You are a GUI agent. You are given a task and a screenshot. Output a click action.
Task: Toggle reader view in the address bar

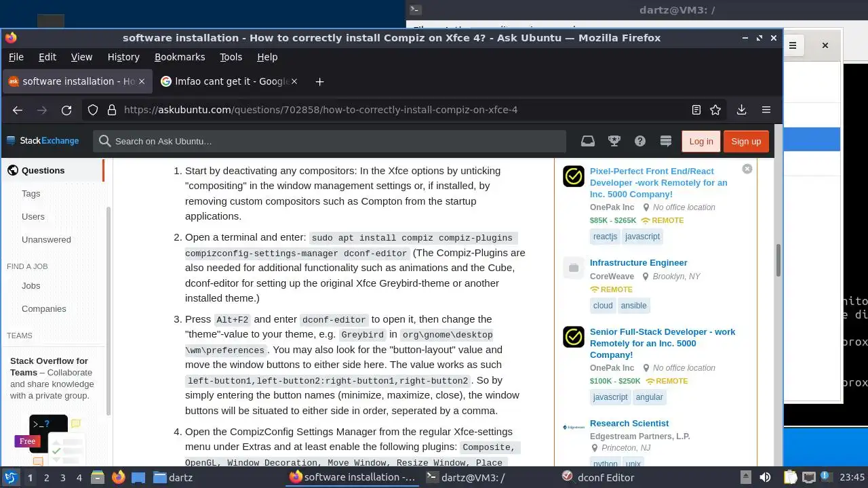[x=696, y=110]
